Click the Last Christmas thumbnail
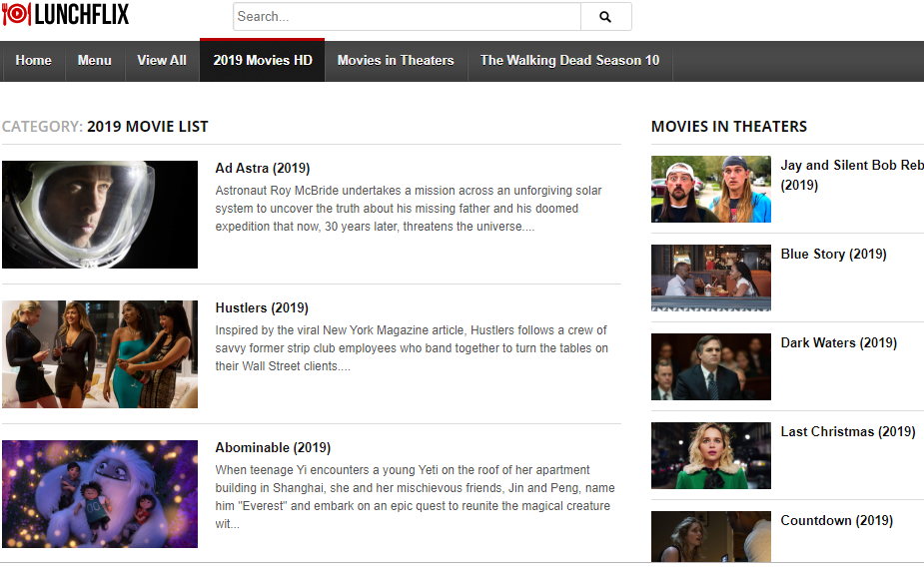Viewport: 924px width, 567px height. pos(710,456)
